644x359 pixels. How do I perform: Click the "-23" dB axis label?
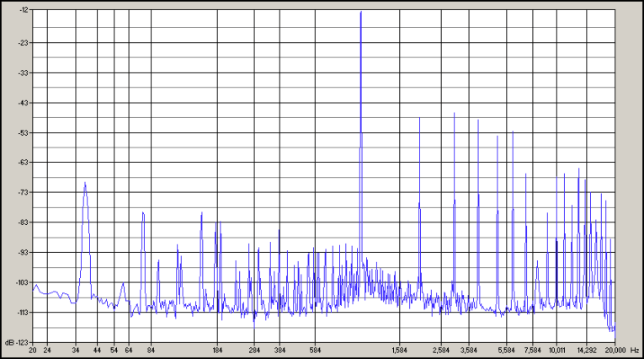[24, 43]
